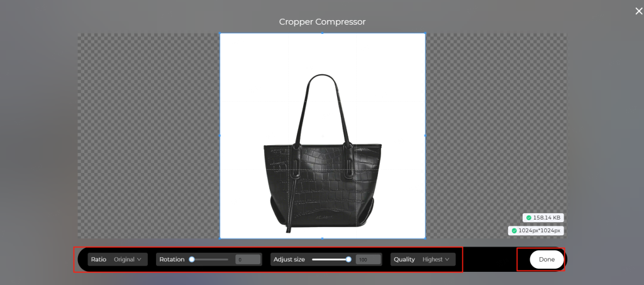Viewport: 644px width, 285px height.
Task: Click the Ratio label
Action: pyautogui.click(x=99, y=260)
